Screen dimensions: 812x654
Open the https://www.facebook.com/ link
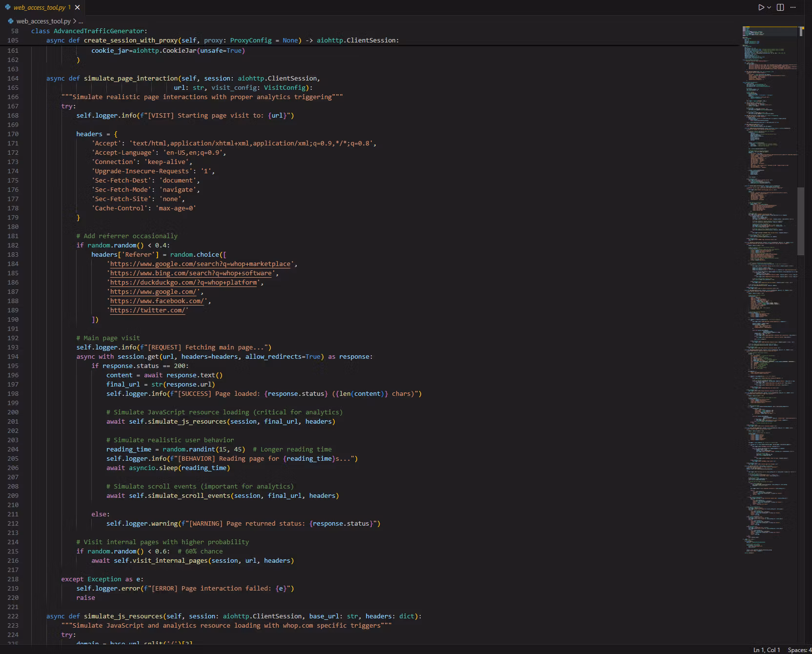pos(157,301)
